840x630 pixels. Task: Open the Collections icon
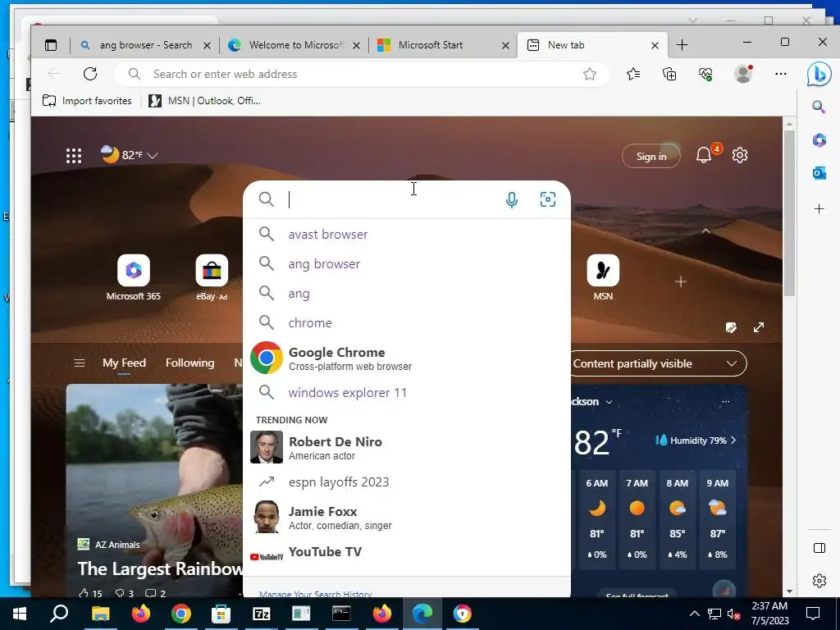(669, 74)
